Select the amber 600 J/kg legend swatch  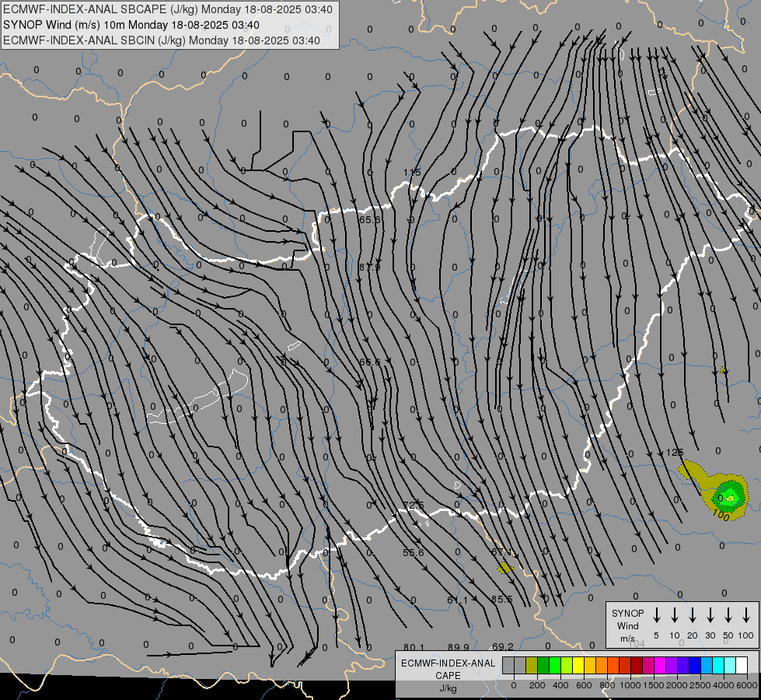click(x=590, y=665)
